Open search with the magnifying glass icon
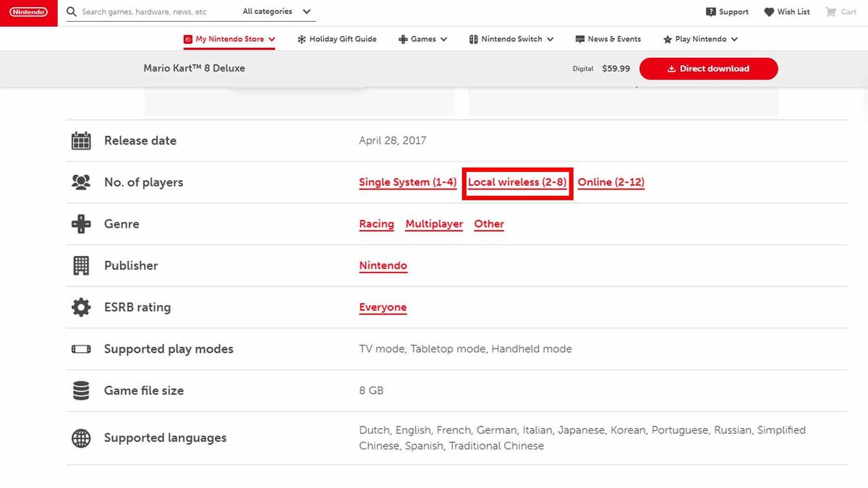 70,12
